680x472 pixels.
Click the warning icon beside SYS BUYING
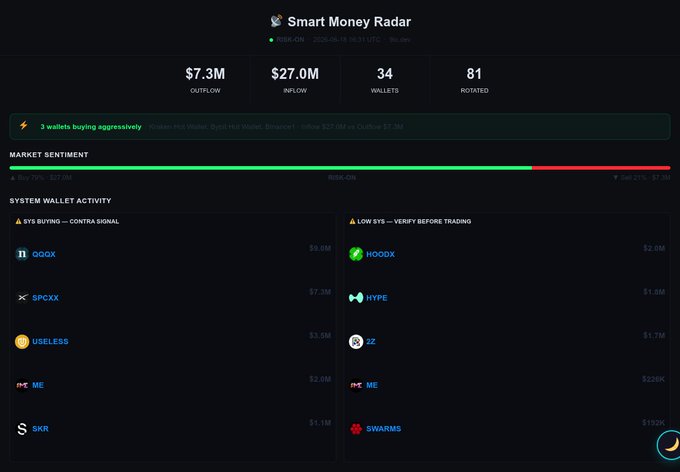point(18,221)
